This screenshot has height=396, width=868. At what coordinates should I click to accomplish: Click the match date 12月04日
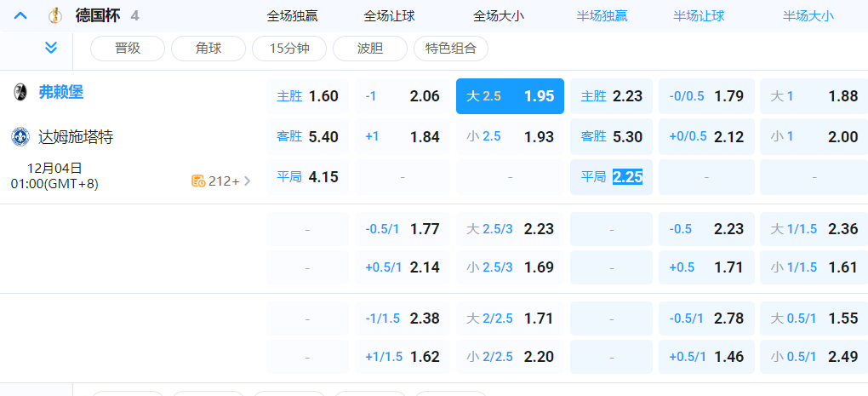coord(54,168)
